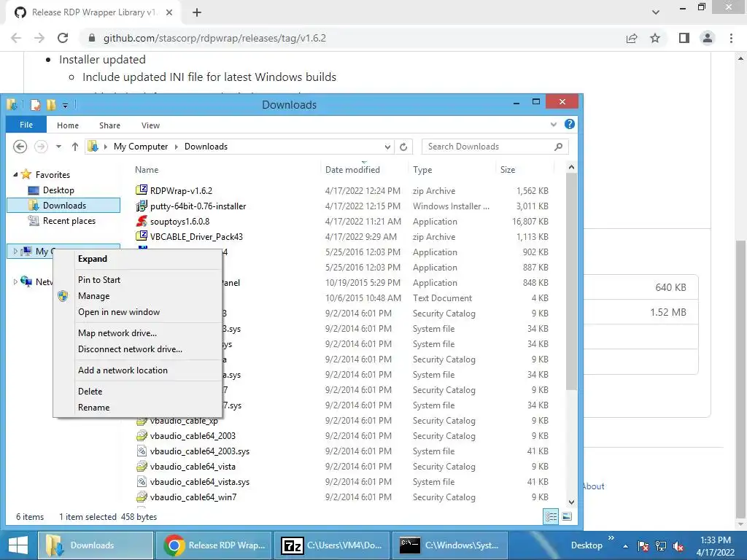Image resolution: width=747 pixels, height=560 pixels.
Task: Switch to Details view icon in status bar
Action: [x=551, y=517]
